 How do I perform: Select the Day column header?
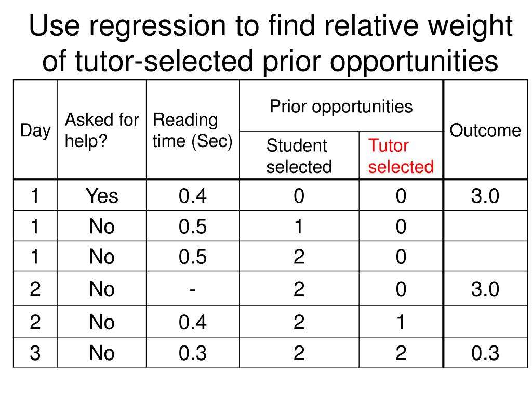[35, 130]
